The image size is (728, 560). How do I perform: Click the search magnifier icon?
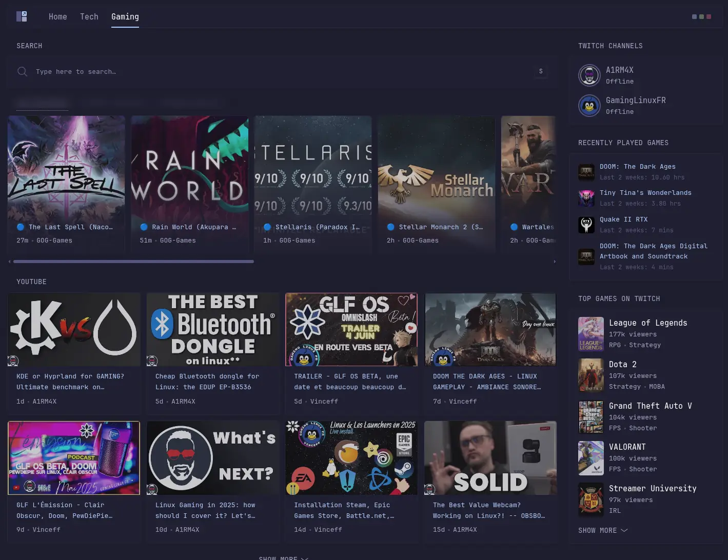coord(22,72)
